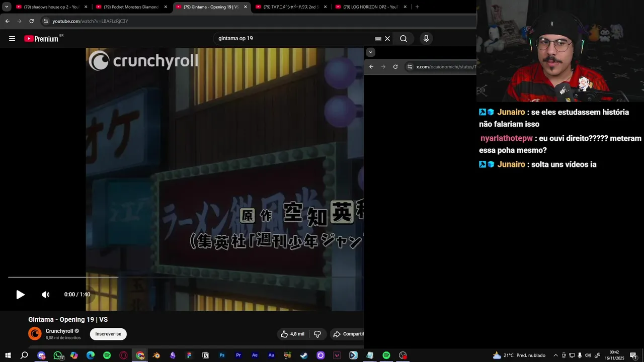Close the LOG HORIZON OP2 tab

coord(405,7)
